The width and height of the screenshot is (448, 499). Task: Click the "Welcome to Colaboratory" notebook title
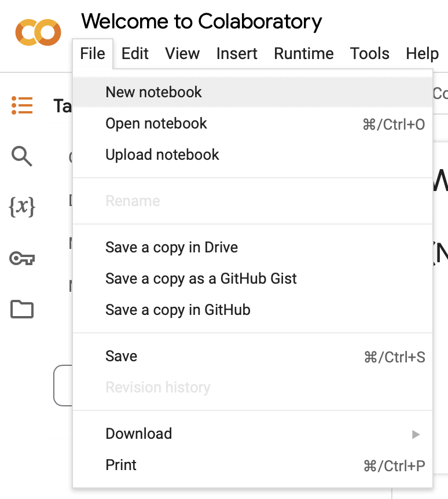[201, 21]
